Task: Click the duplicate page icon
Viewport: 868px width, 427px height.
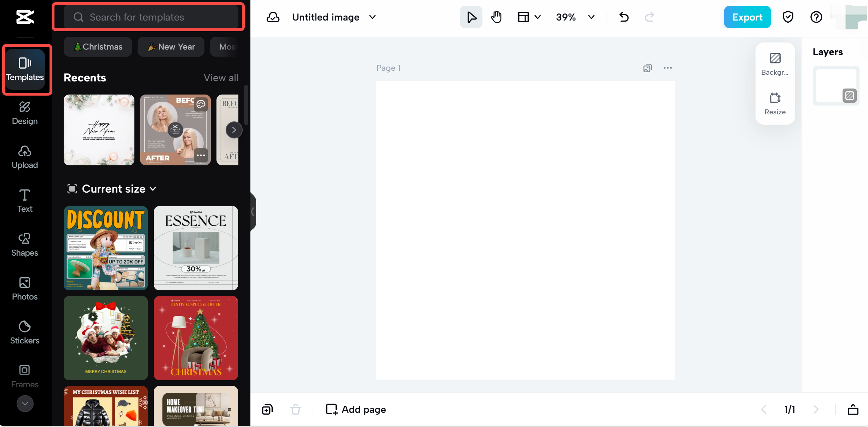Action: click(x=267, y=409)
